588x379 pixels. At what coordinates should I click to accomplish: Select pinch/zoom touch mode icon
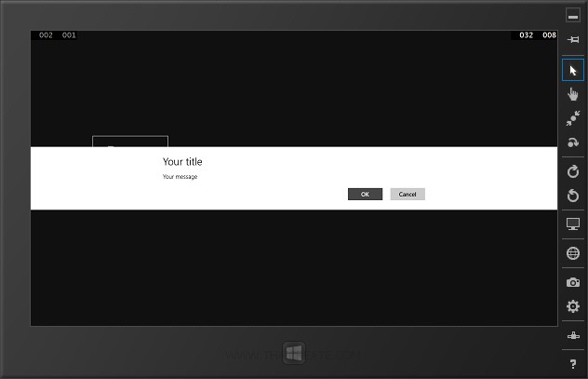[572, 118]
